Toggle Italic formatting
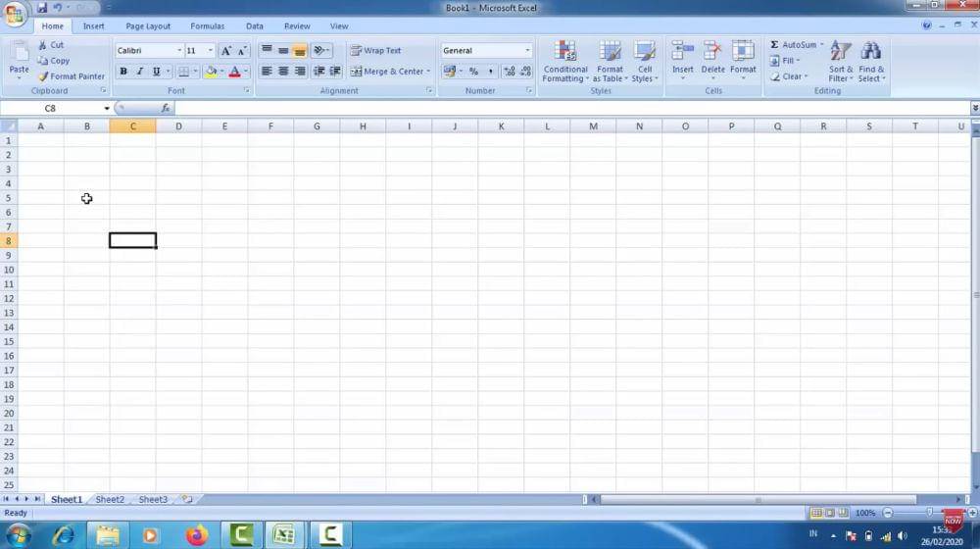The height and width of the screenshot is (549, 980). point(139,72)
